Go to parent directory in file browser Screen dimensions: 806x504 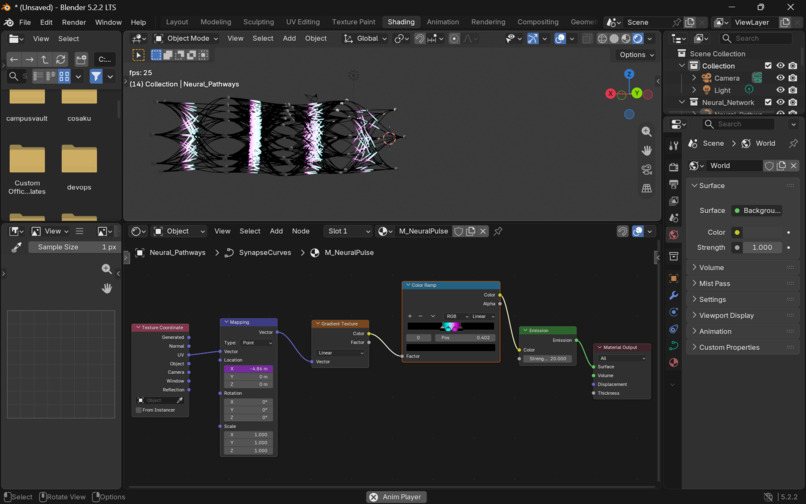45,60
